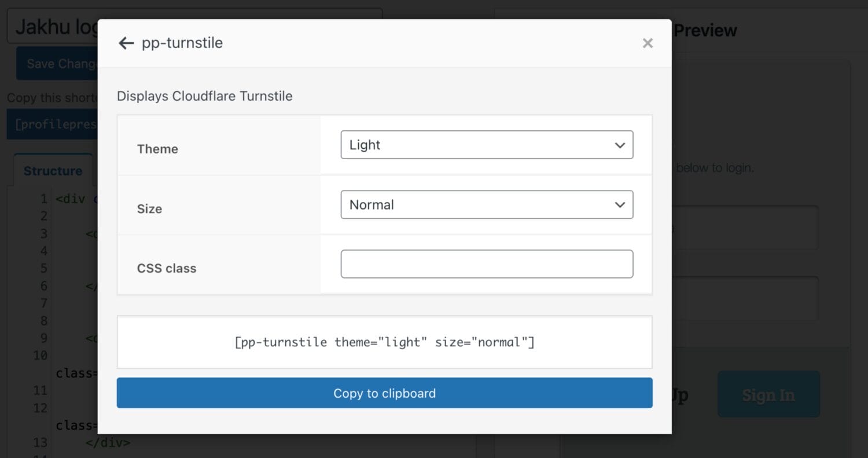868x458 pixels.
Task: Focus the second input field in Preview
Action: pos(745,298)
